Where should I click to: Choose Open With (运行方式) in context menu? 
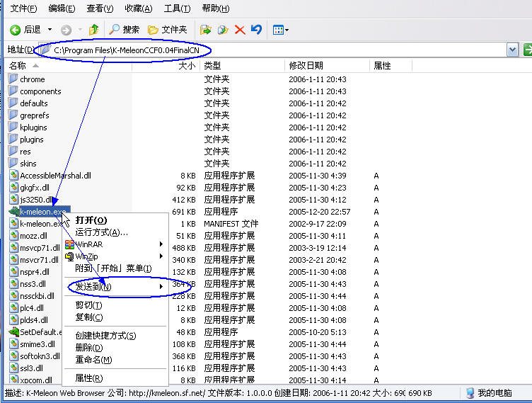click(x=115, y=232)
